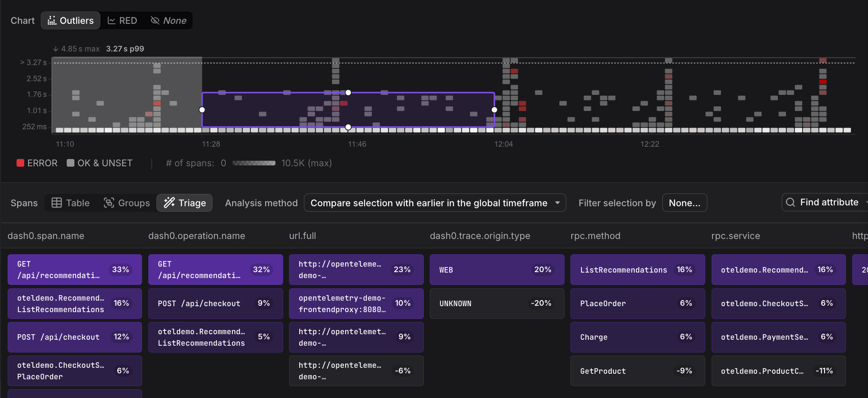The width and height of the screenshot is (868, 398).
Task: Click the crossed-out eye None icon
Action: pyautogui.click(x=155, y=20)
